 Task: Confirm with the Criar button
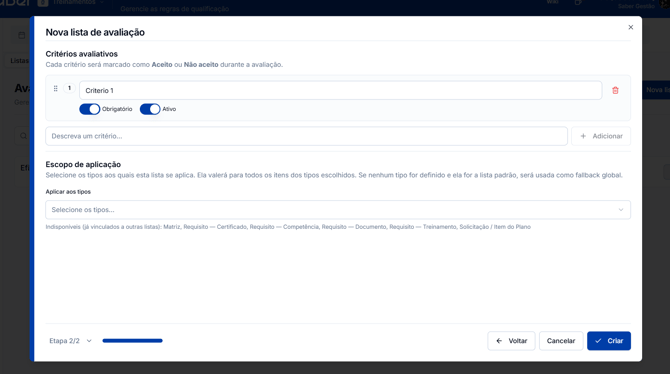click(x=608, y=341)
